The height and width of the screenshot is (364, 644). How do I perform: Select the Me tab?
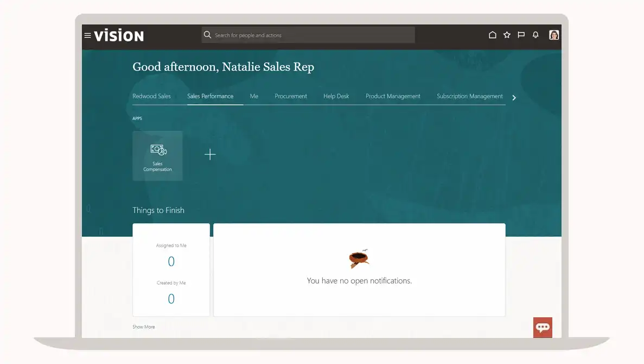254,96
